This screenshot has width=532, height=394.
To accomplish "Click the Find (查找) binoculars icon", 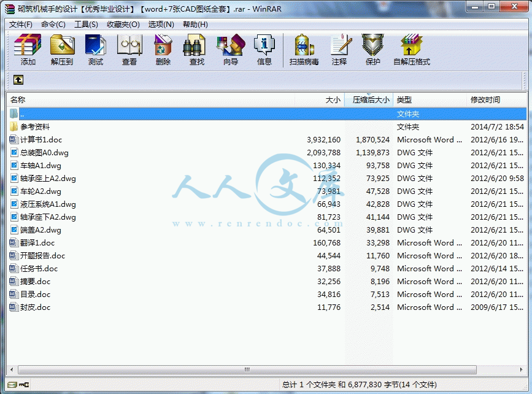I will [194, 45].
